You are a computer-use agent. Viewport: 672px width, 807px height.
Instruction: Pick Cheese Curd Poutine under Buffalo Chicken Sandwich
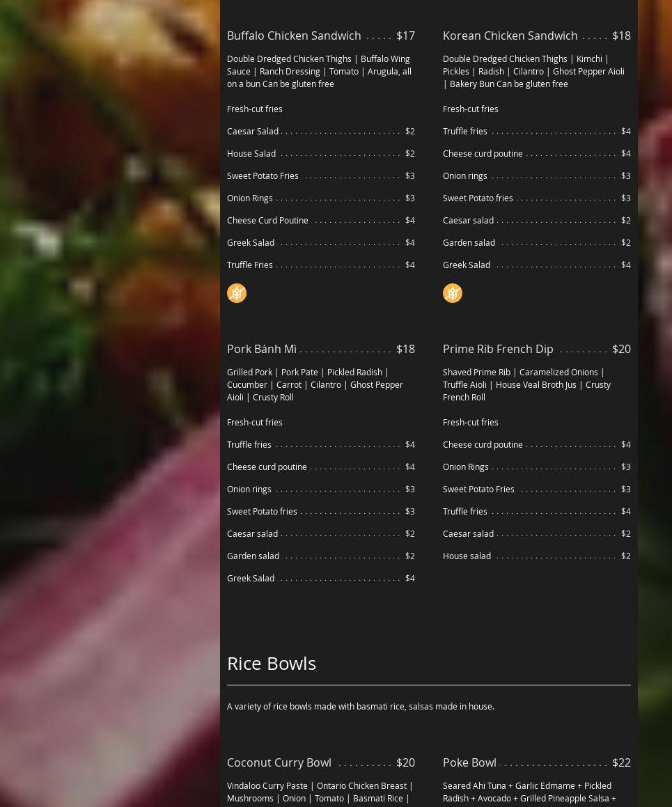tap(267, 220)
